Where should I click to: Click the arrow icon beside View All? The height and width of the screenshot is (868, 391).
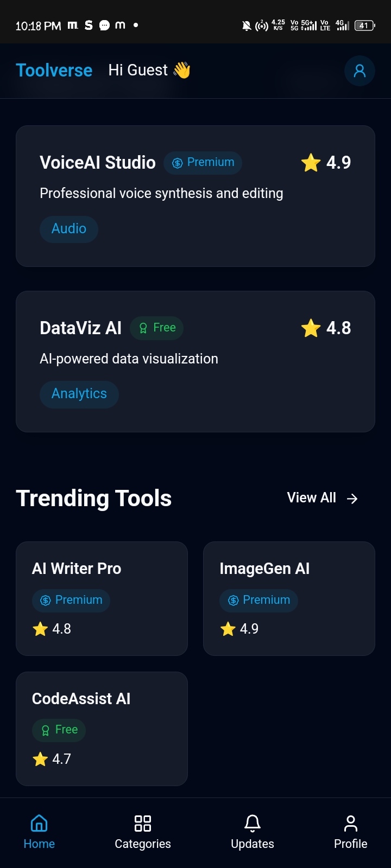click(x=352, y=499)
